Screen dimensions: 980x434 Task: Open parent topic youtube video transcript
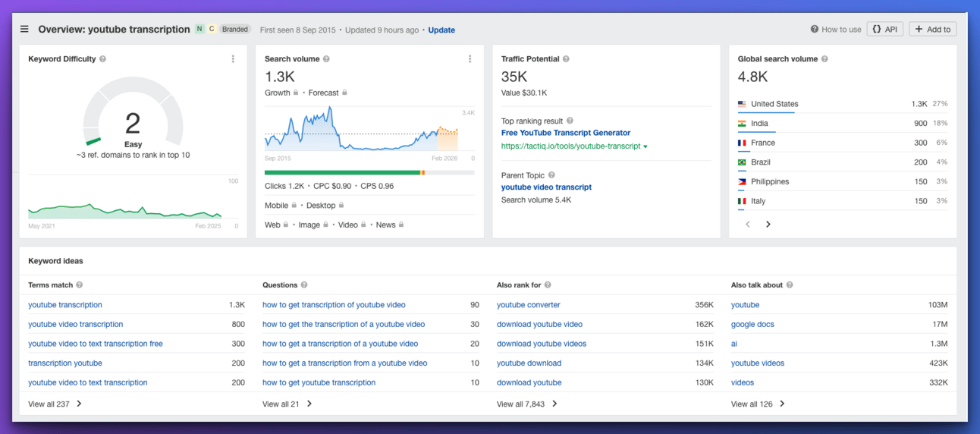(546, 187)
